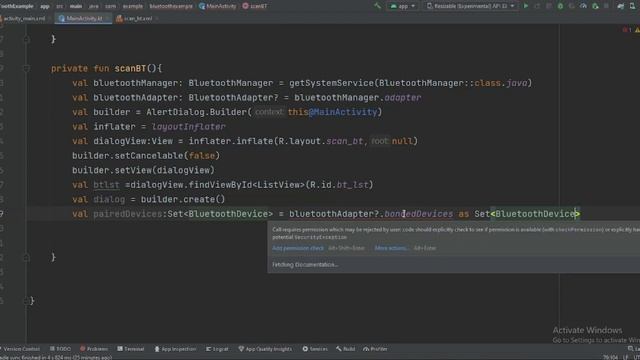
Task: Switch to the activity_main.xml tab
Action: tap(24, 18)
